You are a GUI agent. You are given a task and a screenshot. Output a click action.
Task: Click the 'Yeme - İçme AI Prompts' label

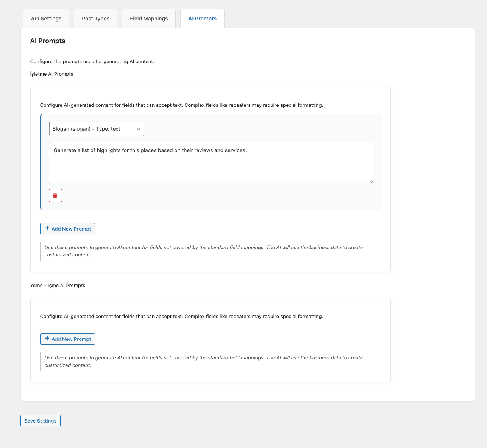[58, 286]
